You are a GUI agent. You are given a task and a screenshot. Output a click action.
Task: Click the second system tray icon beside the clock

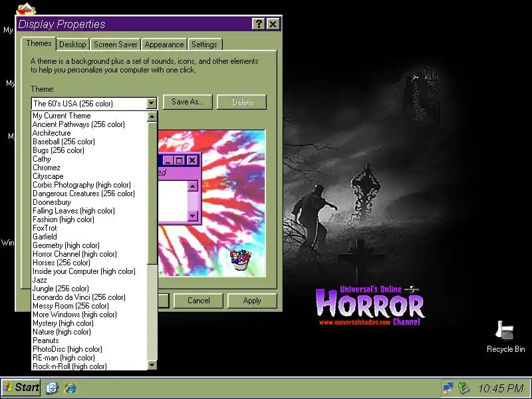[x=463, y=388]
